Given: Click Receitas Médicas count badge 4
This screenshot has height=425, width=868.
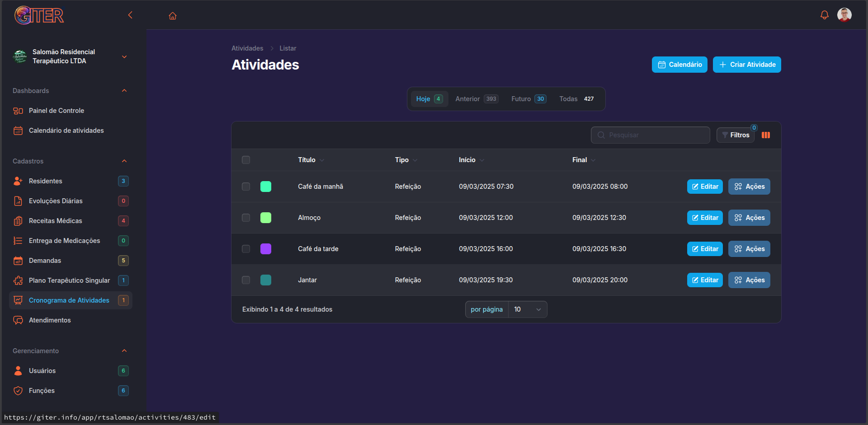Looking at the screenshot, I should coord(123,221).
